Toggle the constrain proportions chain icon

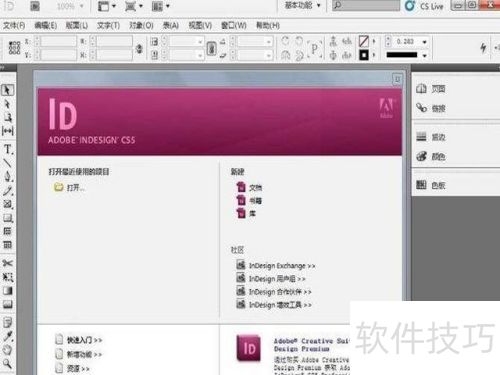[139, 49]
